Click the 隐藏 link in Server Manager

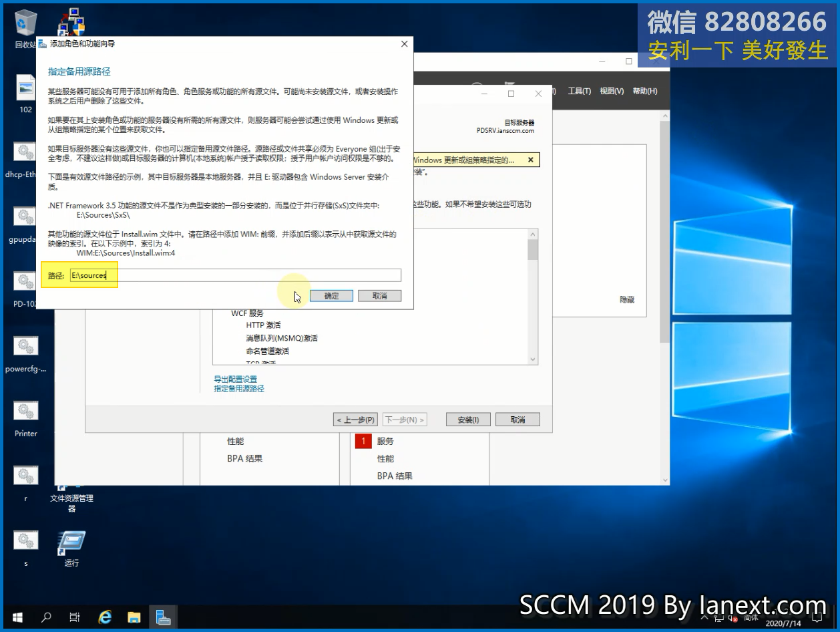pyautogui.click(x=627, y=300)
